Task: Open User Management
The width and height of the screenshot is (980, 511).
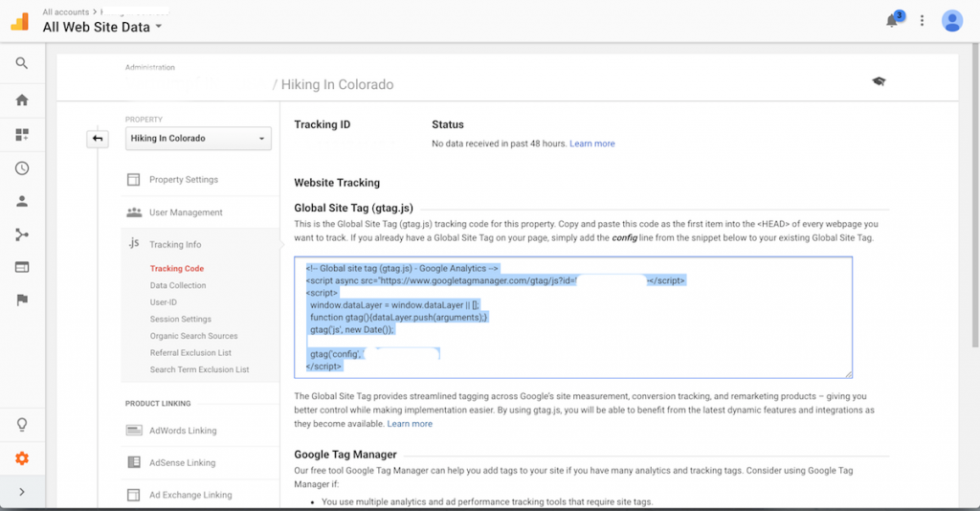Action: [x=186, y=212]
